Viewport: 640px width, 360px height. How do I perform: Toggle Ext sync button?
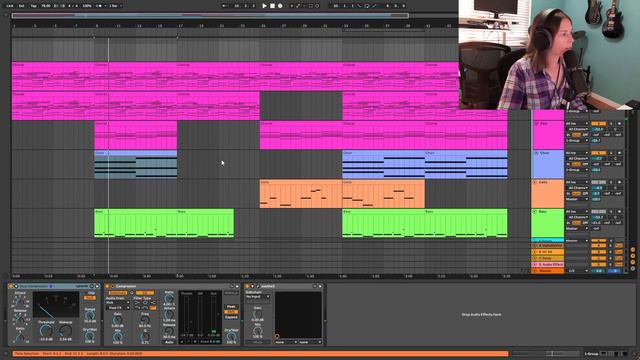[22, 6]
